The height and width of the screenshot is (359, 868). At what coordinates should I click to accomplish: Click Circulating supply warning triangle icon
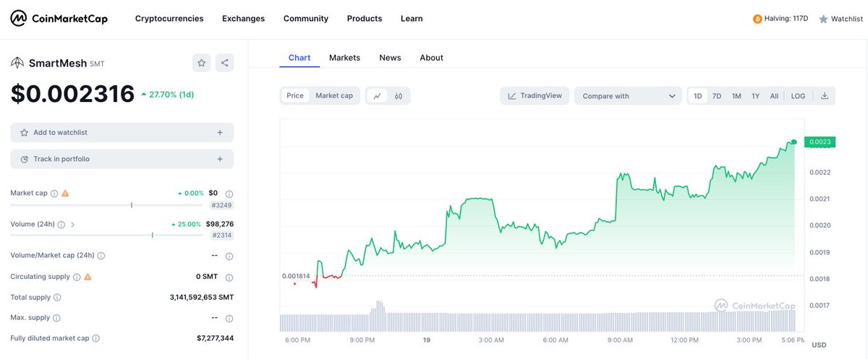88,277
